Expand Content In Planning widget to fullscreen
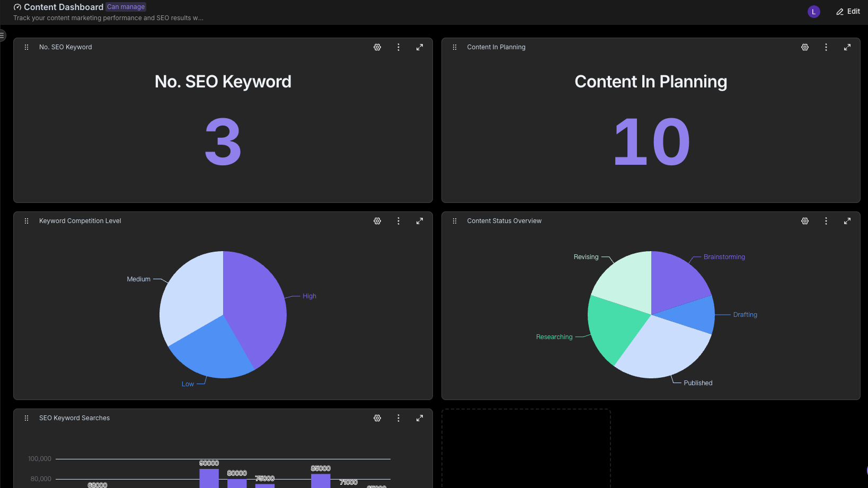The width and height of the screenshot is (868, 488). click(x=847, y=47)
